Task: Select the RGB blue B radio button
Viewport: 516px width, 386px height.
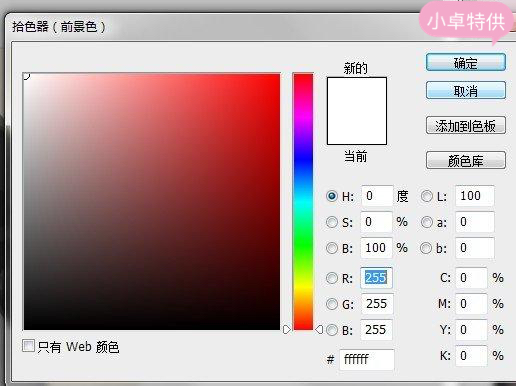Action: 332,330
